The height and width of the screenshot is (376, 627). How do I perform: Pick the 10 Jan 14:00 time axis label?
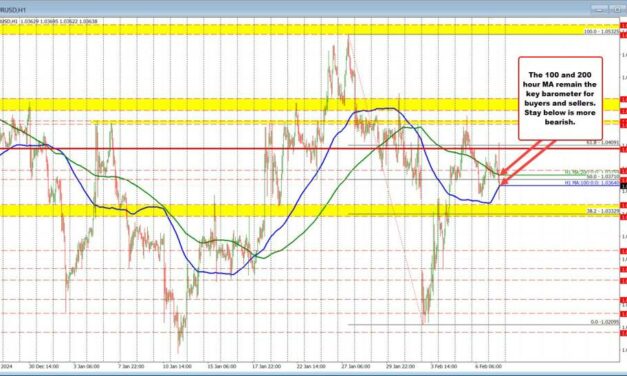click(177, 366)
